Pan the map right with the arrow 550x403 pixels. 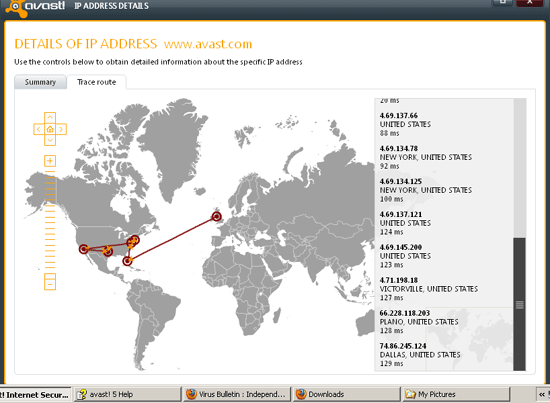click(x=61, y=129)
